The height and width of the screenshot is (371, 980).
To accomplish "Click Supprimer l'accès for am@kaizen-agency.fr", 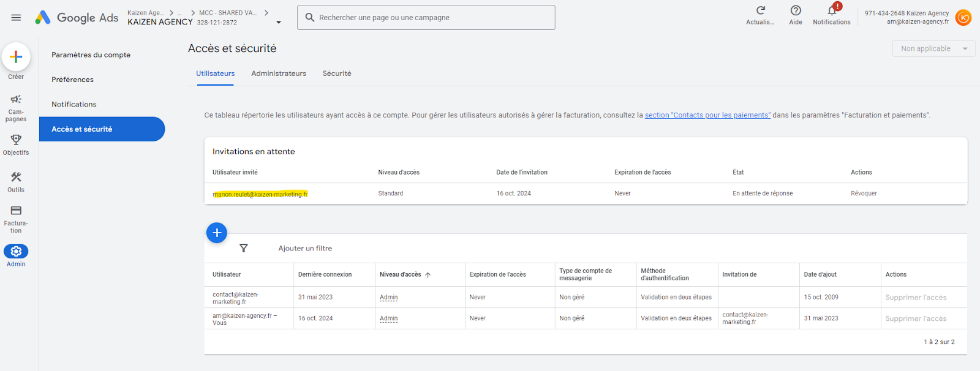I will pos(916,318).
